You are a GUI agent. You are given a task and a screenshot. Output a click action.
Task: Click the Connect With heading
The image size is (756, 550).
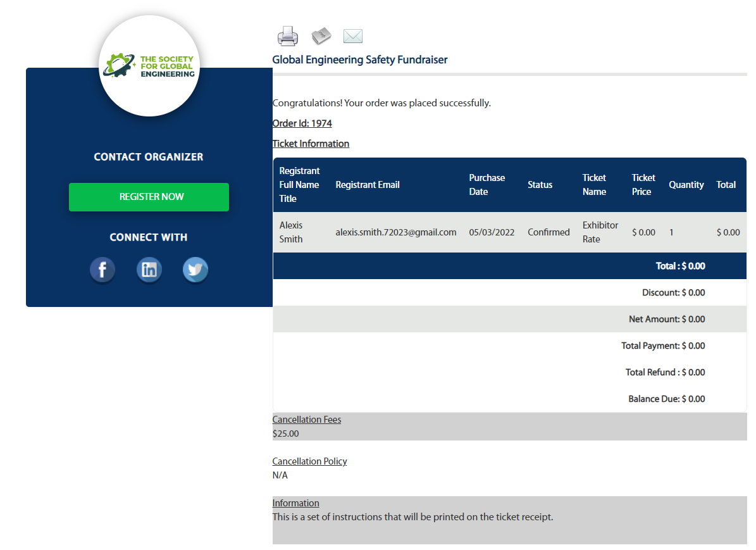pos(149,237)
